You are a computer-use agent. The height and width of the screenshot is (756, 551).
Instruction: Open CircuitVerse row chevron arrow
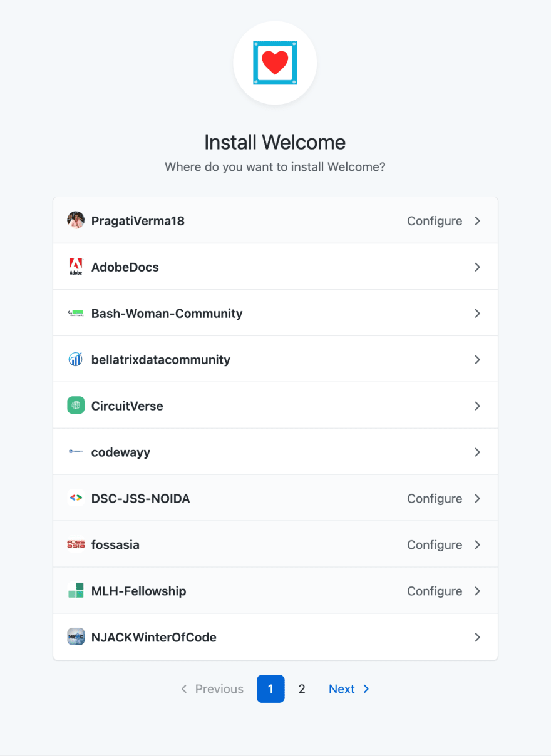coord(478,406)
